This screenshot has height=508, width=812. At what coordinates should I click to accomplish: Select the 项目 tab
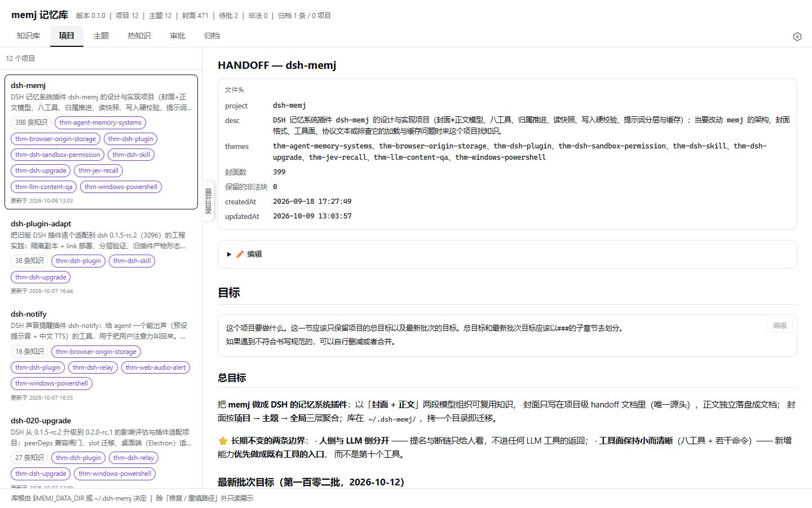click(x=67, y=36)
